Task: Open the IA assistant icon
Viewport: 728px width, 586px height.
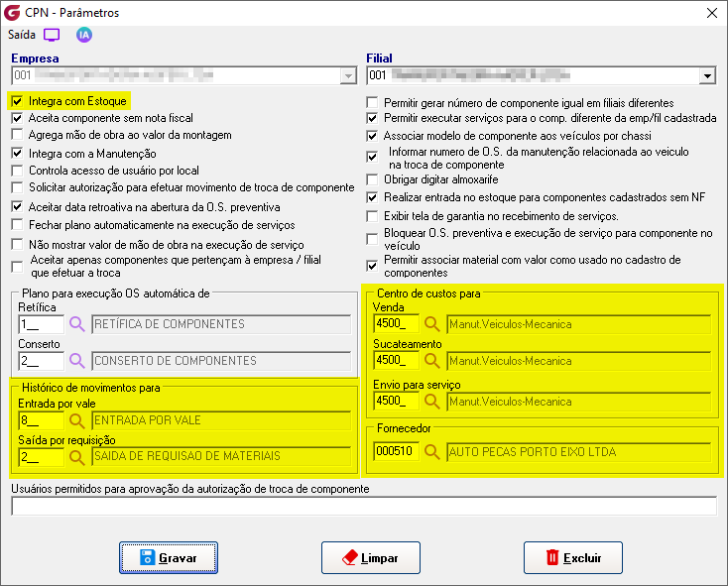Action: [x=84, y=35]
